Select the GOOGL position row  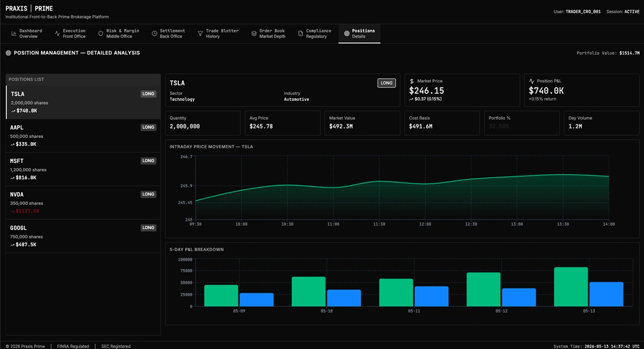(83, 236)
